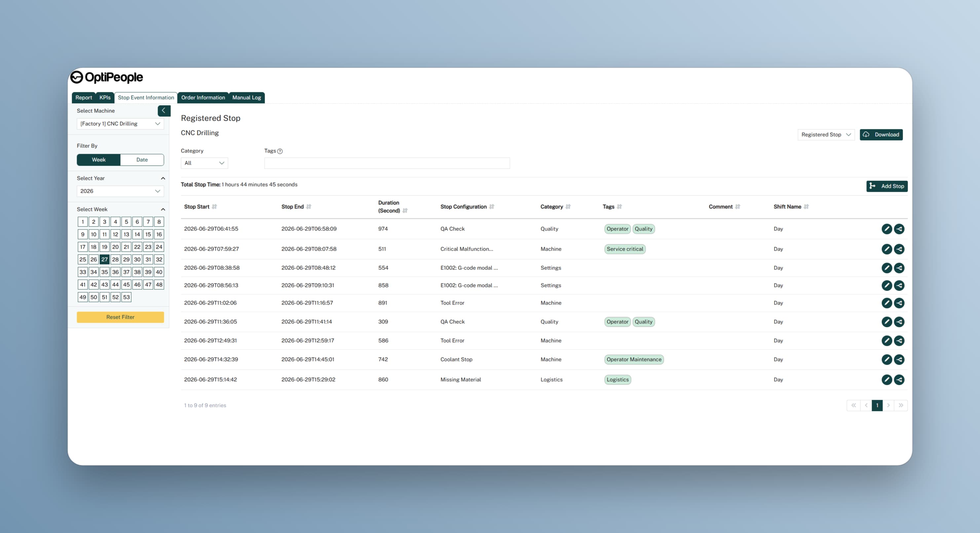Click share icon on 11:36:05 QA Check row
The width and height of the screenshot is (980, 533).
899,322
